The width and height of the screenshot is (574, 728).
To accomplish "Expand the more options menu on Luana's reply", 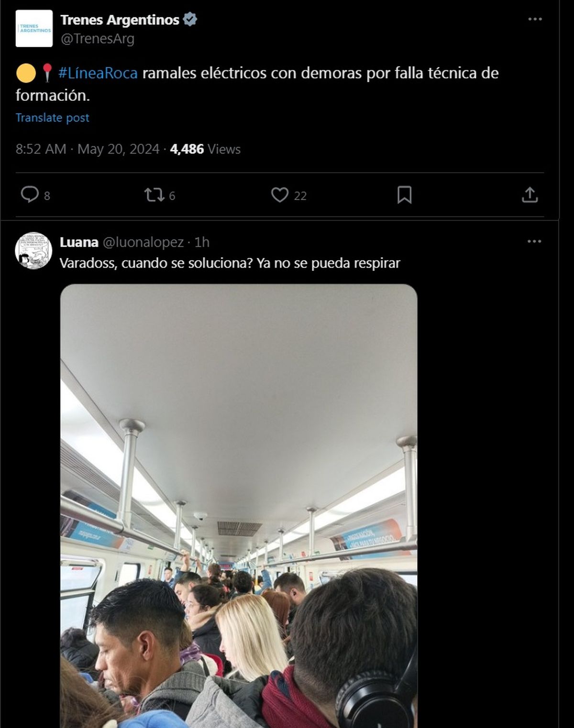I will (x=534, y=241).
